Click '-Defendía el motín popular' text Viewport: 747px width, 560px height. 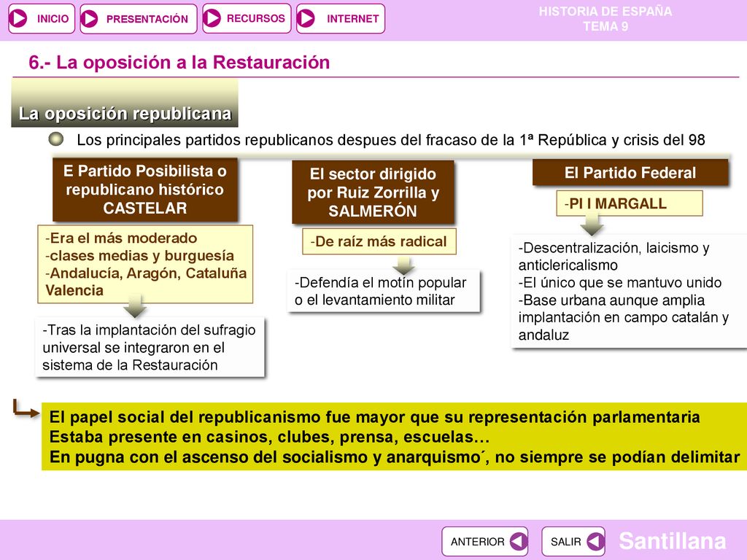[380, 282]
